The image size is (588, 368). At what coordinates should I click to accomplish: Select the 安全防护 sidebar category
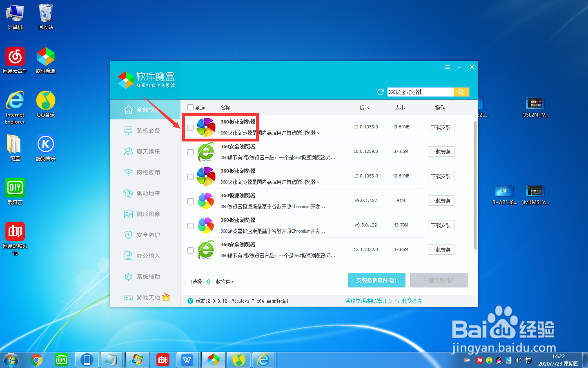coord(145,235)
